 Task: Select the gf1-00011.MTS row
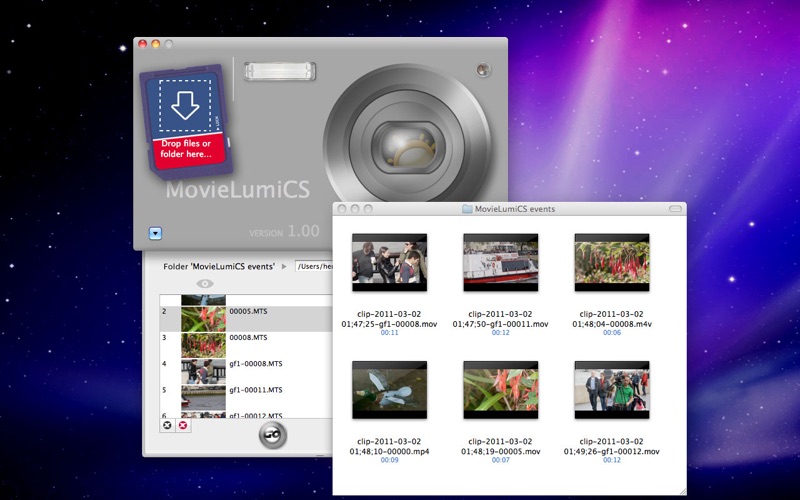click(x=246, y=397)
